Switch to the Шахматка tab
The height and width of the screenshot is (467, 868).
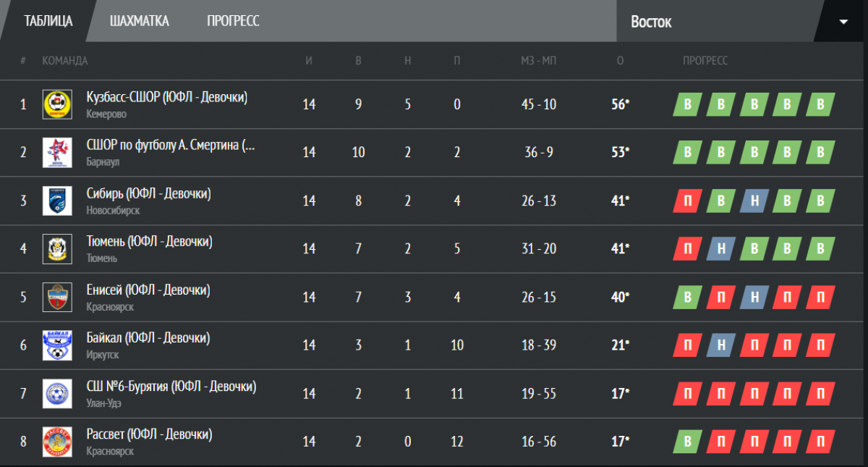[140, 21]
